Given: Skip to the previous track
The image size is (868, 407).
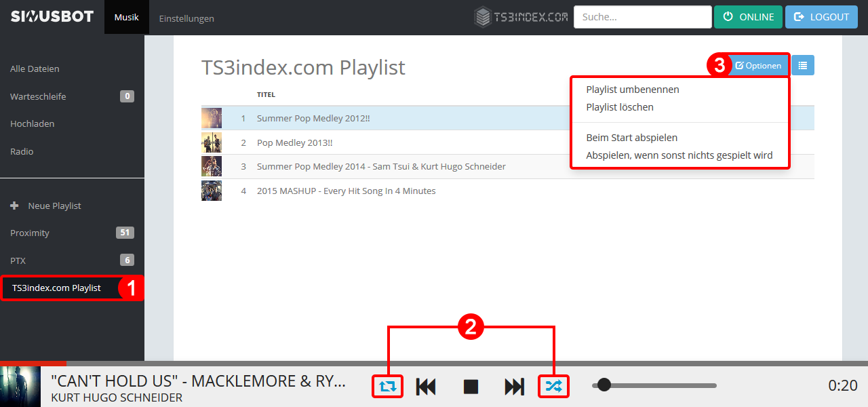Looking at the screenshot, I should pyautogui.click(x=426, y=387).
